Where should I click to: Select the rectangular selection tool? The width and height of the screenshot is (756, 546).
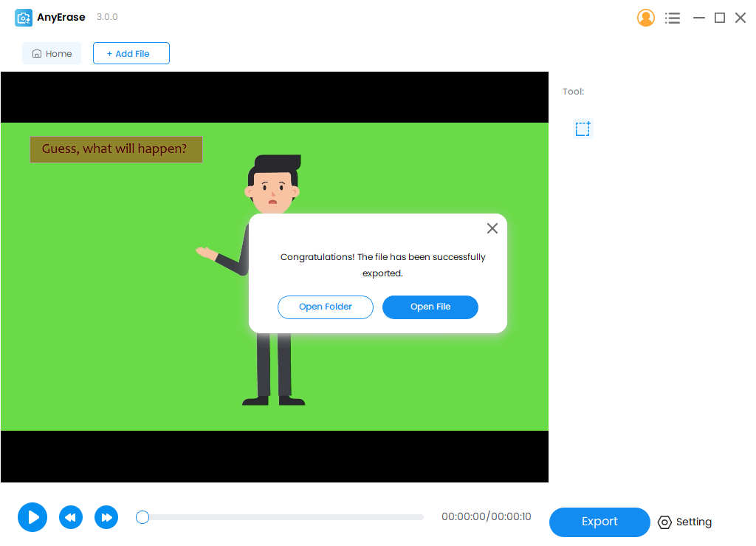pyautogui.click(x=583, y=129)
